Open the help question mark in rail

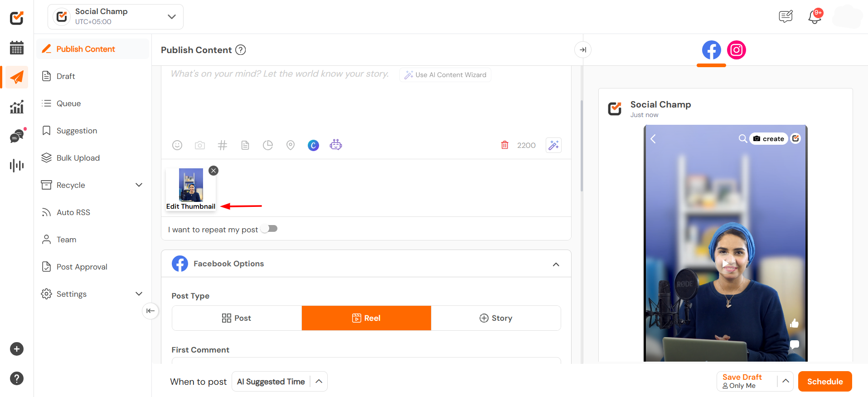[x=17, y=378]
